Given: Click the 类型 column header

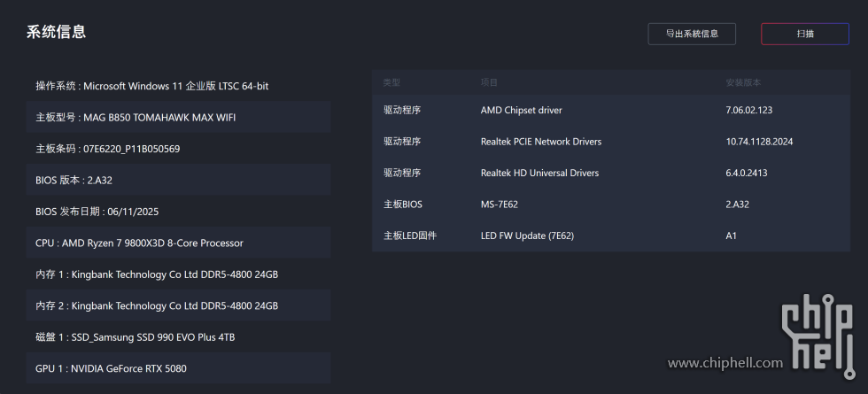Looking at the screenshot, I should click(391, 82).
